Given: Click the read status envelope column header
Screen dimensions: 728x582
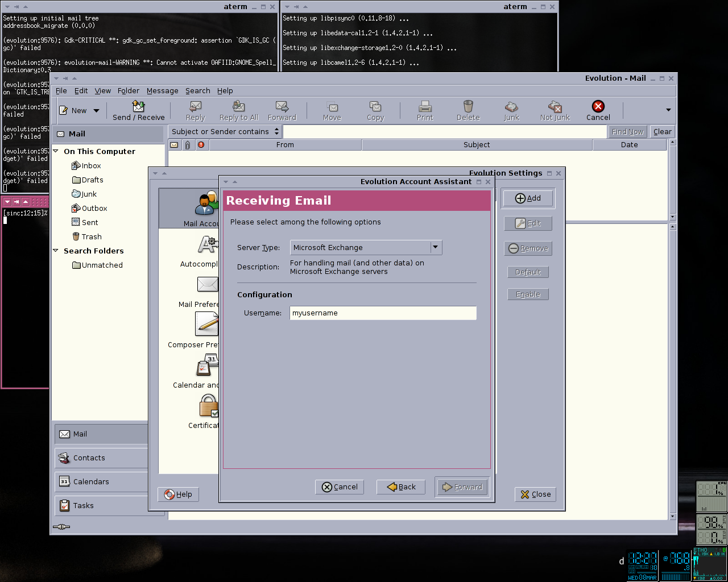Looking at the screenshot, I should point(174,145).
